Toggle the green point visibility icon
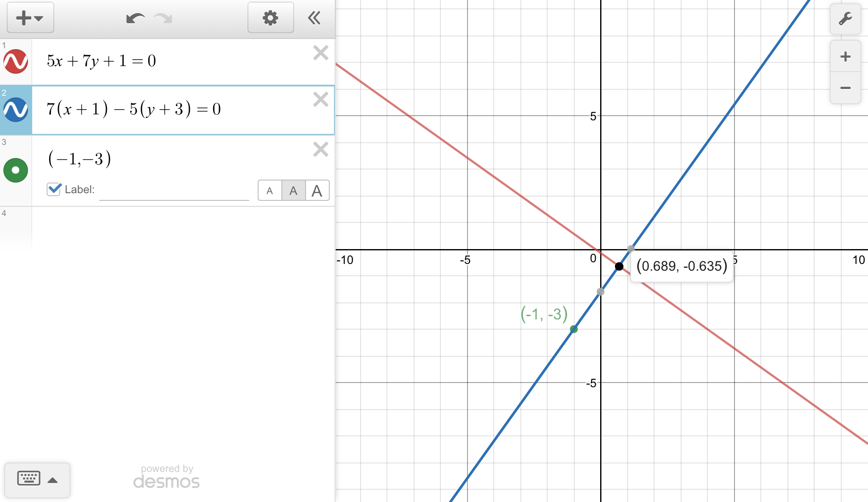The width and height of the screenshot is (868, 502). (x=16, y=170)
